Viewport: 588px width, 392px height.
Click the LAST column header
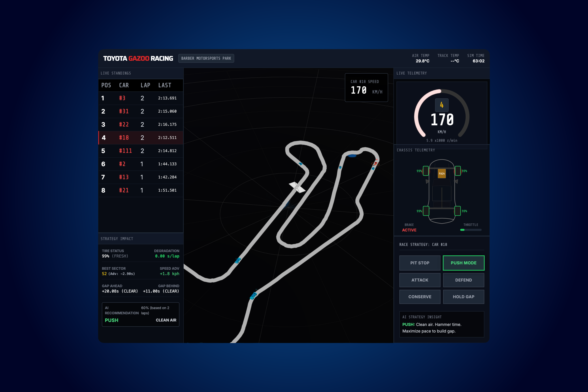pos(165,85)
